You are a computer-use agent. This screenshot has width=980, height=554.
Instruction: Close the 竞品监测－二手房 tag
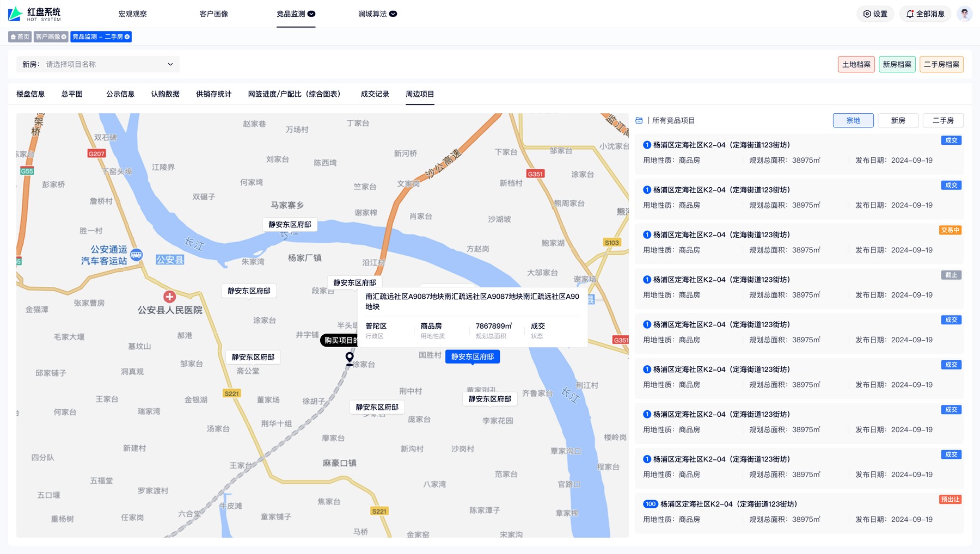[x=127, y=37]
